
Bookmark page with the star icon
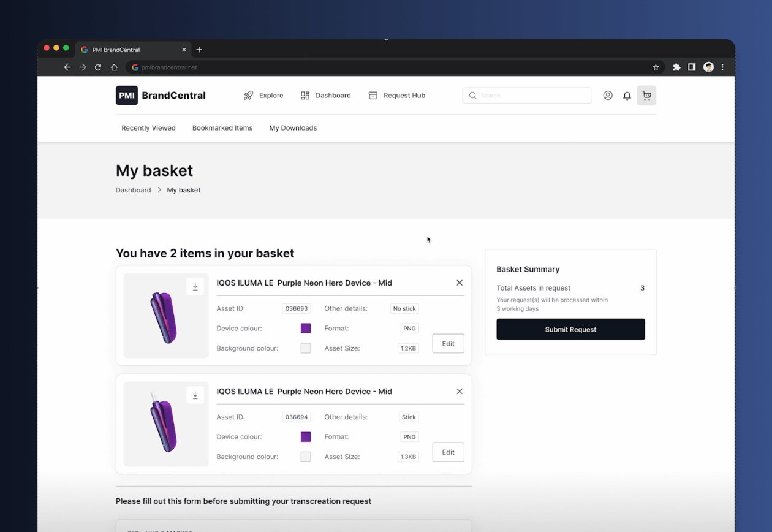point(656,67)
